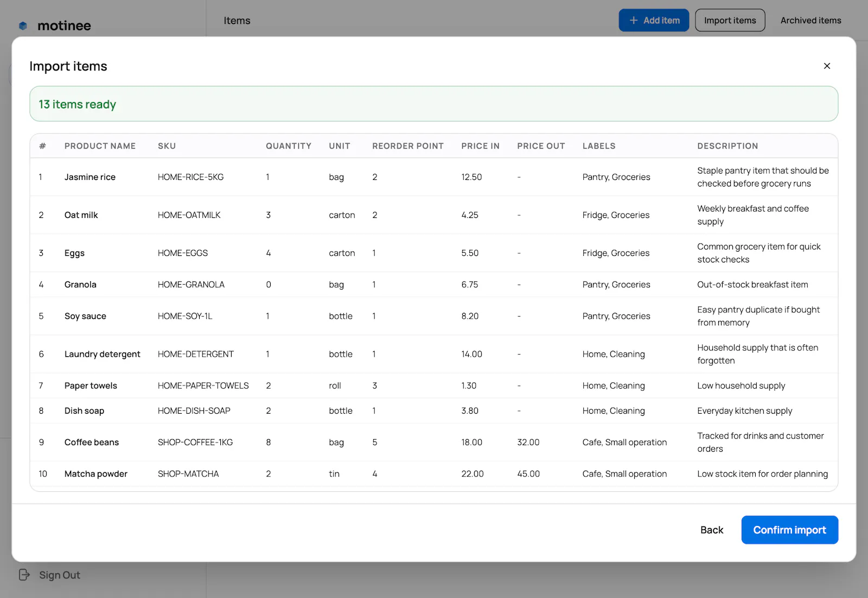Click SKU HOME-OATMILK
Image resolution: width=868 pixels, height=598 pixels.
click(189, 215)
